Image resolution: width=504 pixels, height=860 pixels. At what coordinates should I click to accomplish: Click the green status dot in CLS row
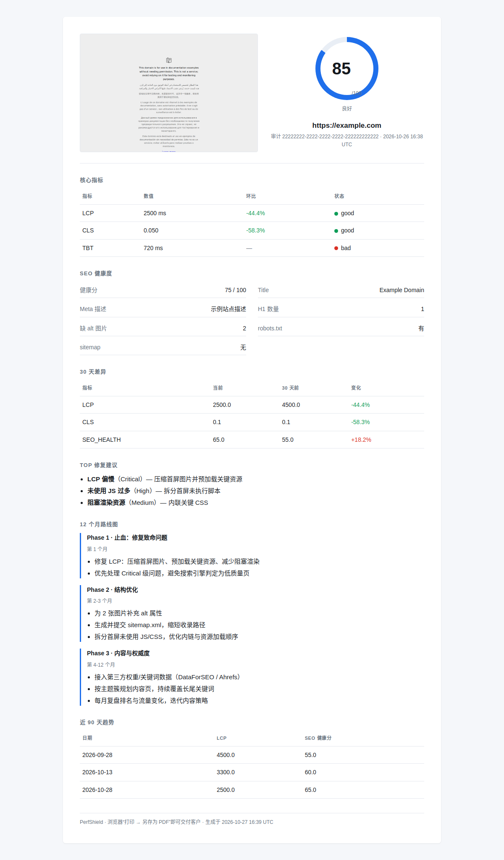[336, 231]
